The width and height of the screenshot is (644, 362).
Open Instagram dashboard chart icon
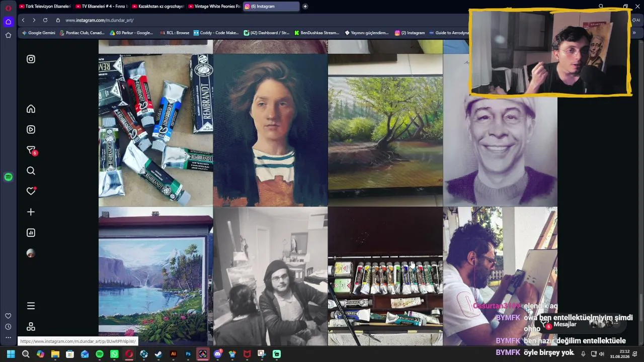[31, 233]
